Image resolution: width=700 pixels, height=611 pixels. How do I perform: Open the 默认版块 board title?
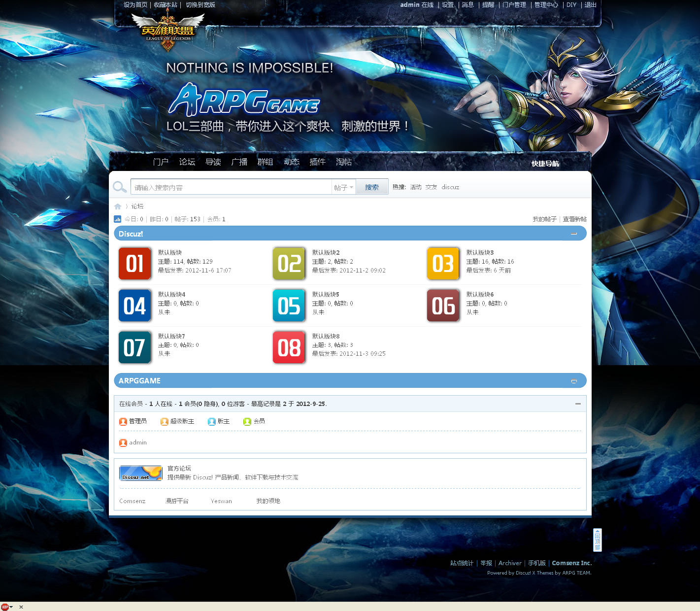click(170, 252)
